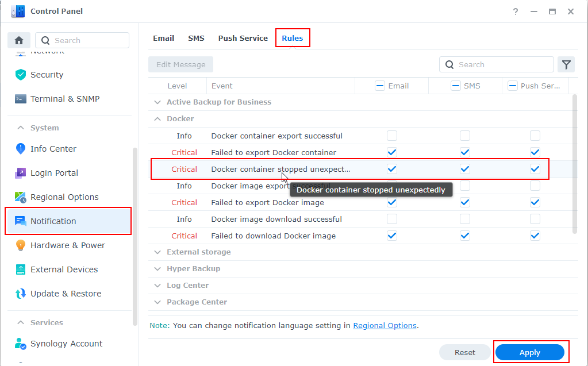
Task: Toggle Email column header checkbox
Action: [x=379, y=86]
